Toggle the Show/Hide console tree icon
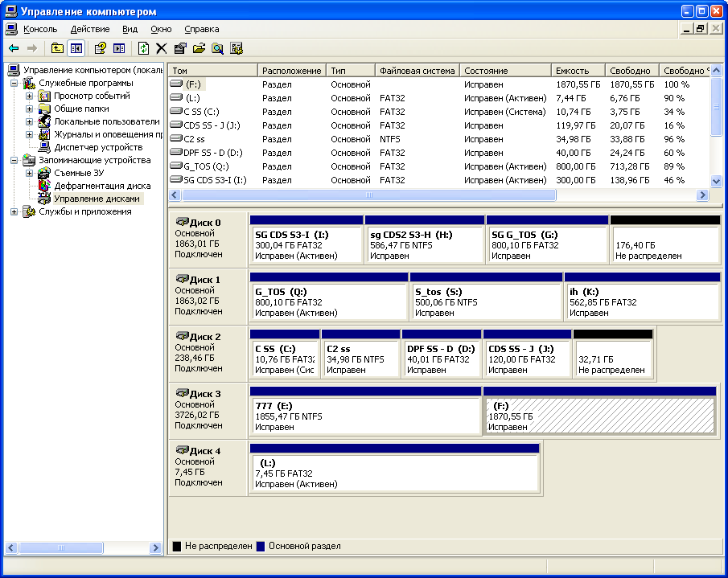728x578 pixels. [75, 47]
